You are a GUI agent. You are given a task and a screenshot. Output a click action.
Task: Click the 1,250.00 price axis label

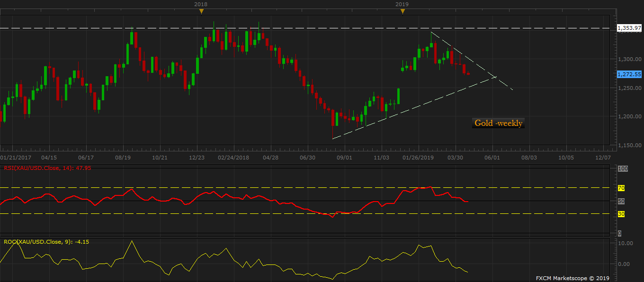coord(629,88)
